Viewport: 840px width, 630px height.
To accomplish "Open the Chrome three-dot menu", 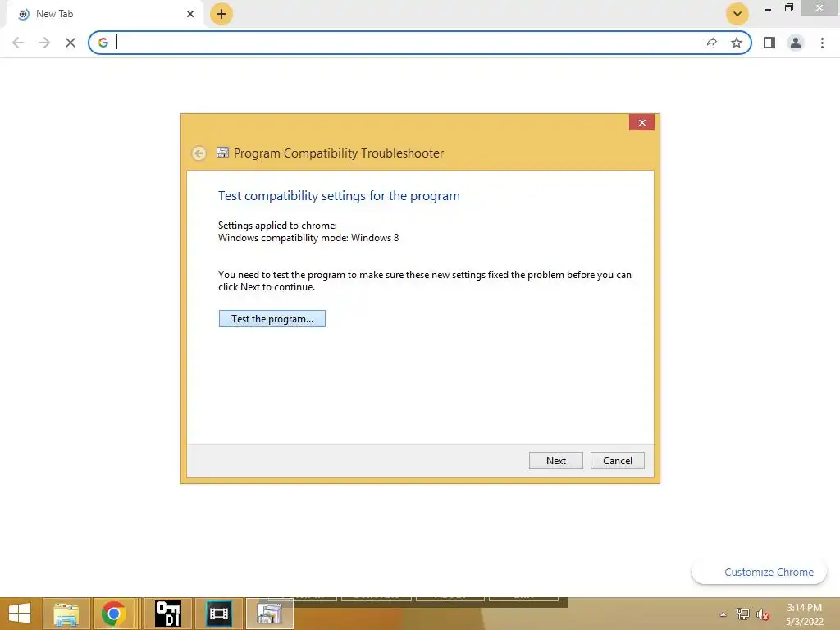I will (822, 43).
